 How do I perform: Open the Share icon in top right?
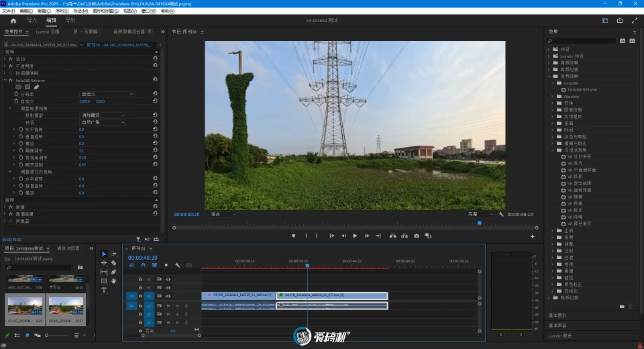click(620, 21)
